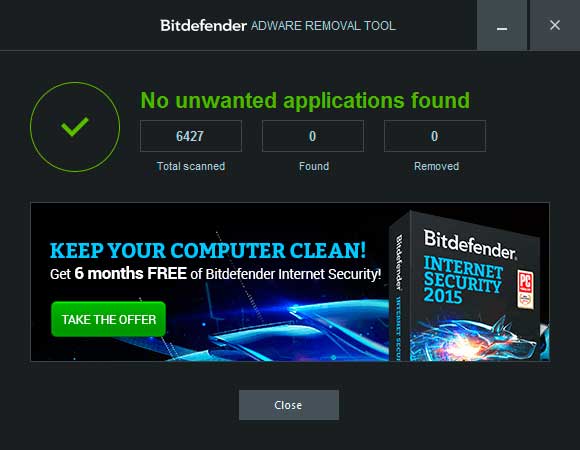Click the '6 months FREE' offer text
The height and width of the screenshot is (450, 580).
[x=130, y=274]
